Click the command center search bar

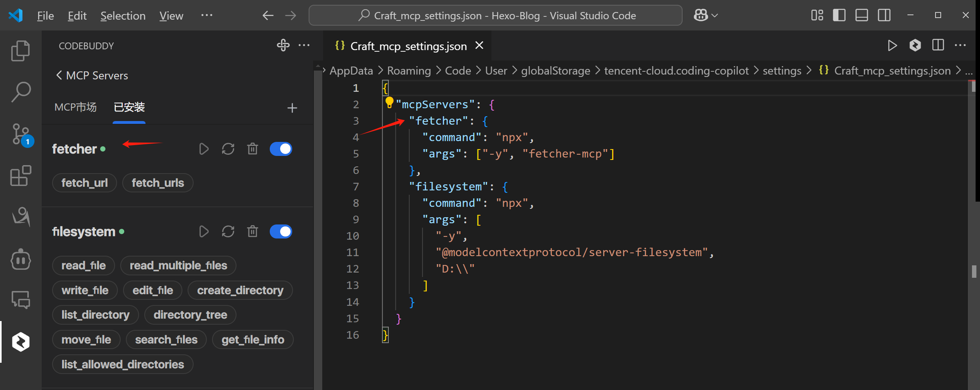click(x=495, y=15)
